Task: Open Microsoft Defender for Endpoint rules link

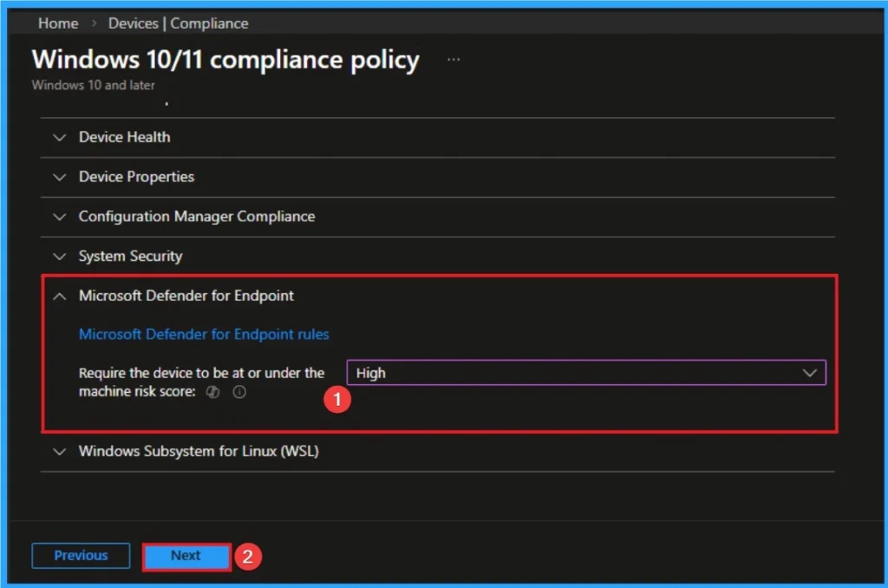Action: click(x=204, y=334)
